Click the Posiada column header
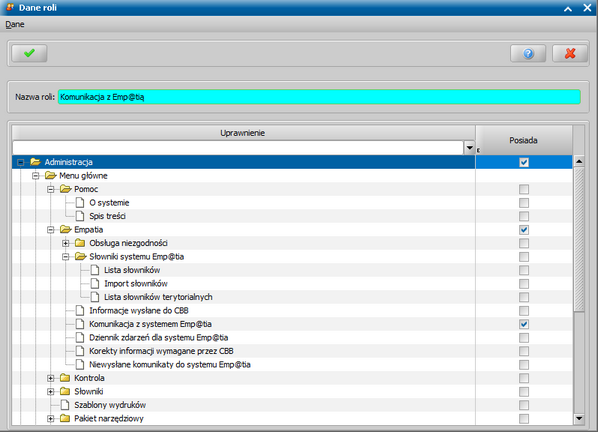The width and height of the screenshot is (598, 432). tap(524, 140)
